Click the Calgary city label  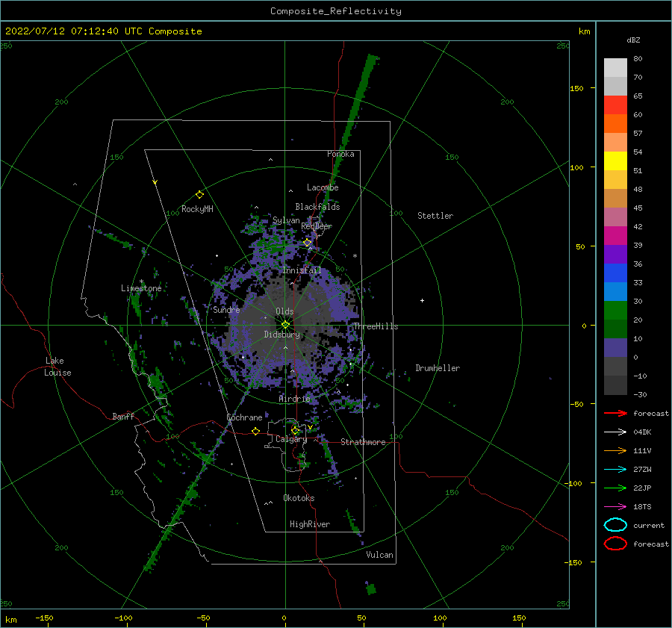pyautogui.click(x=291, y=439)
